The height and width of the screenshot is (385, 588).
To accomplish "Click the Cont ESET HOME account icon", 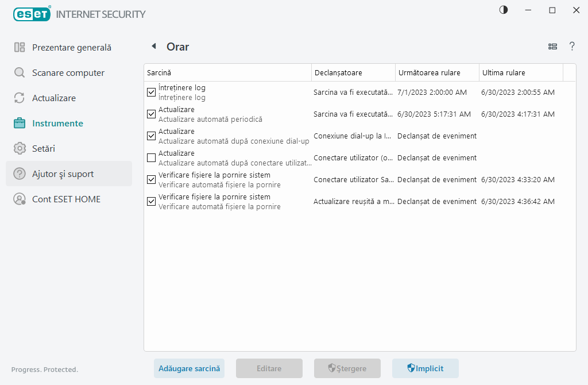I will tap(20, 199).
